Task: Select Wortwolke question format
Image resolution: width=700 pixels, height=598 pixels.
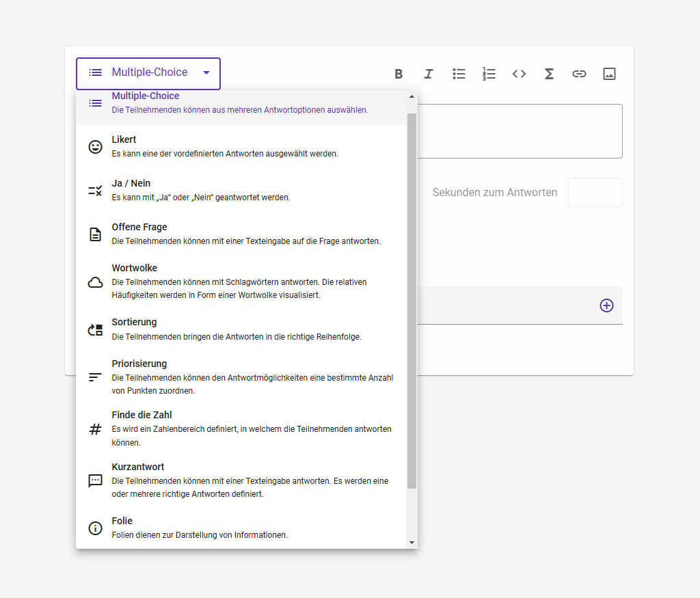Action: 241,281
